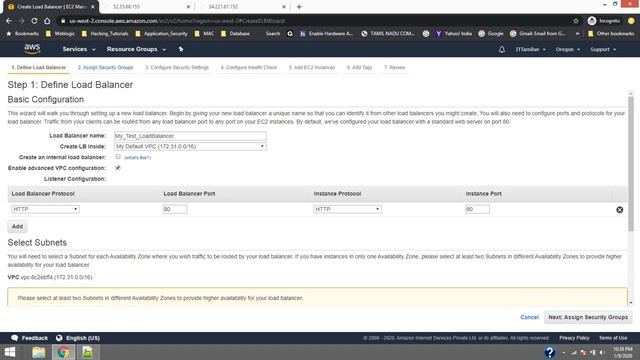640x360 pixels.
Task: Open the Yahoo India bookmark
Action: coord(453,33)
